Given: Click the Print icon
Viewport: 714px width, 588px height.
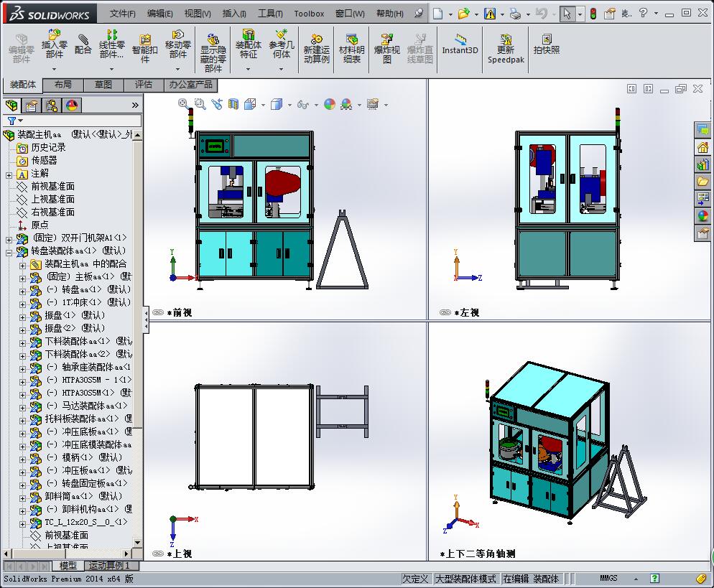Looking at the screenshot, I should click(516, 14).
